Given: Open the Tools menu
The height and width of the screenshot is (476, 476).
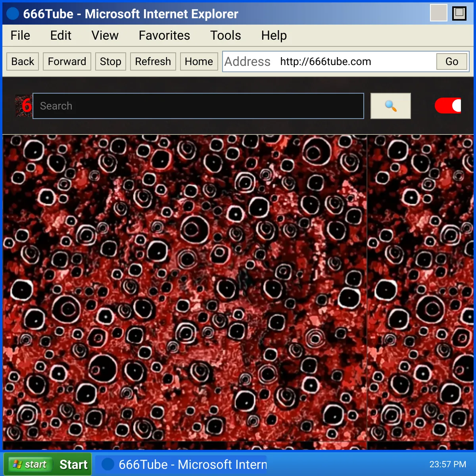Looking at the screenshot, I should coord(226,35).
